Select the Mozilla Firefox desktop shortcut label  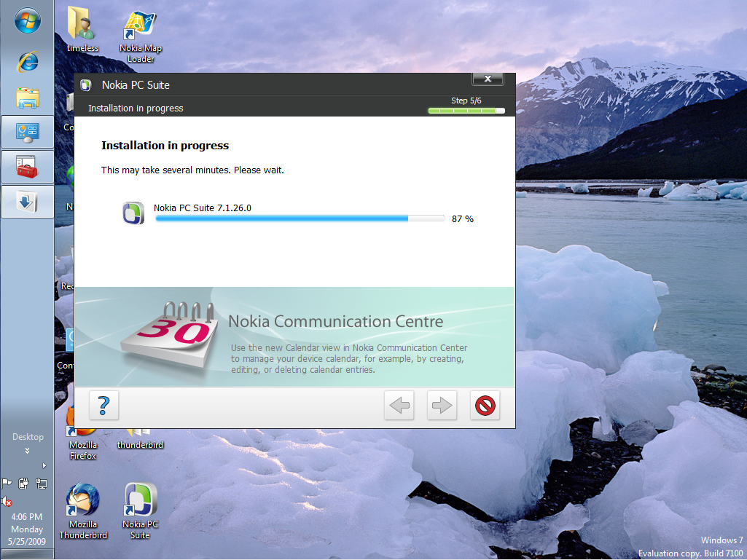(x=83, y=450)
